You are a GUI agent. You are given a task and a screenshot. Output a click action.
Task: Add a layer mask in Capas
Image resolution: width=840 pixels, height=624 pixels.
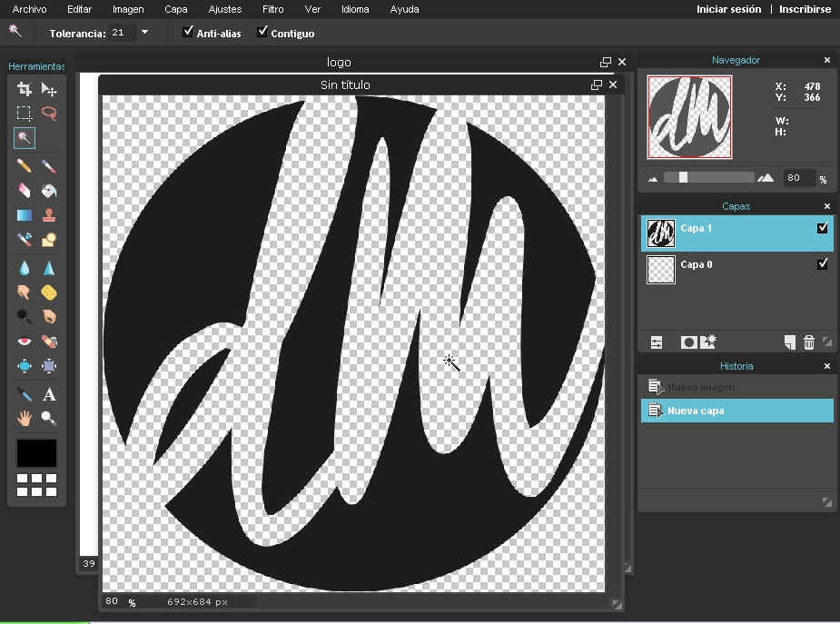click(x=689, y=342)
